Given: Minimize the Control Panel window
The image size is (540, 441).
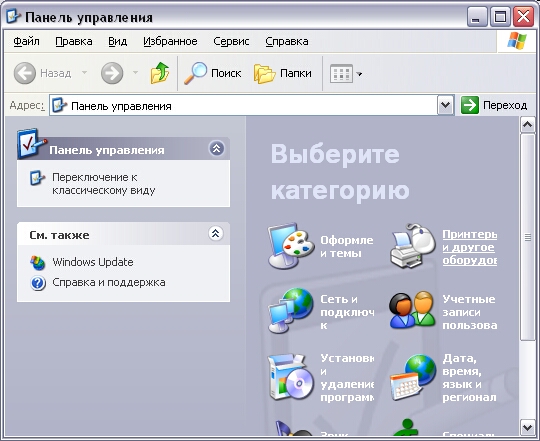Looking at the screenshot, I should (477, 17).
